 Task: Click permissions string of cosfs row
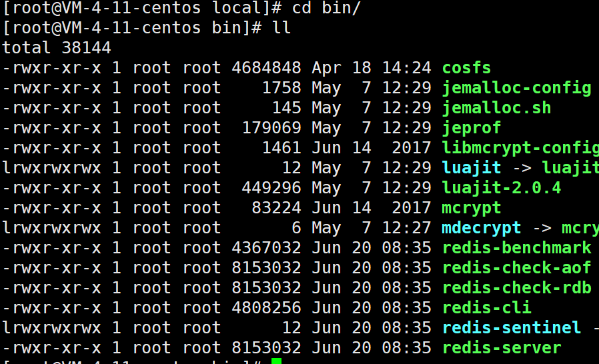(x=51, y=68)
